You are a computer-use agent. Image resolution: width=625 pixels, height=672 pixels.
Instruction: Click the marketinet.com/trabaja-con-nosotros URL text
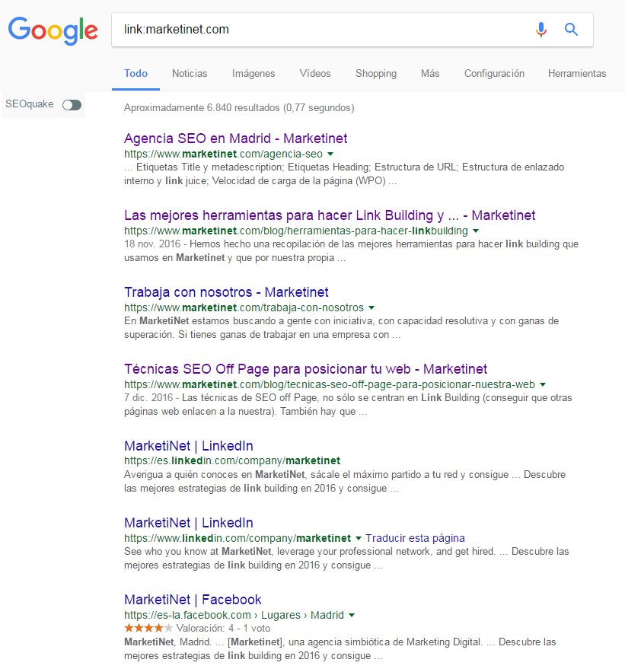(x=244, y=307)
